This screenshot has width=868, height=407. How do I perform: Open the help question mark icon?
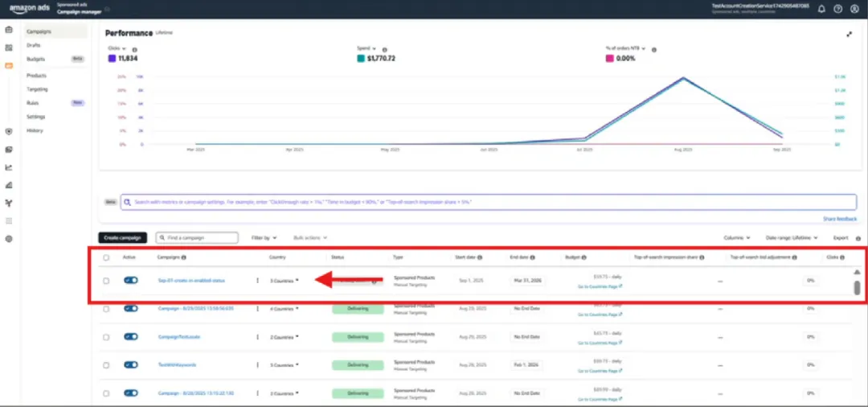[x=837, y=9]
